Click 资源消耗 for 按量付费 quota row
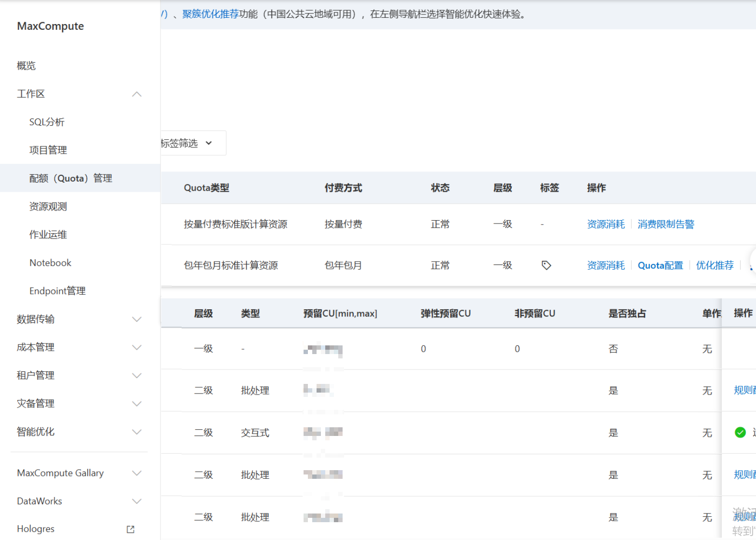756x540 pixels. pyautogui.click(x=606, y=224)
